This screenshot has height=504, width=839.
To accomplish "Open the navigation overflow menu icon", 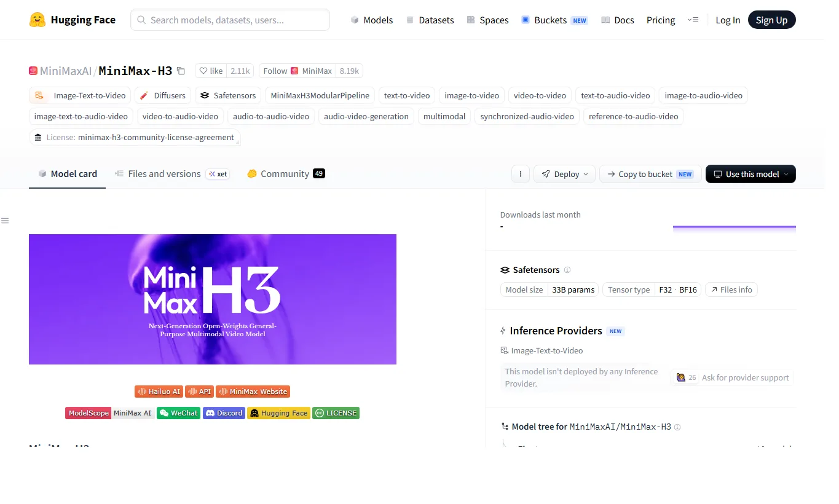I will coord(693,20).
